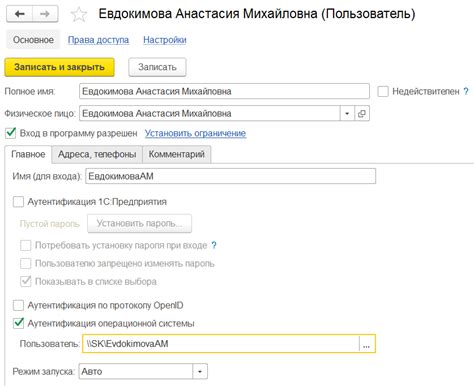Switch to the Адреса, телефоны tab
Image resolution: width=474 pixels, height=386 pixels.
click(97, 154)
